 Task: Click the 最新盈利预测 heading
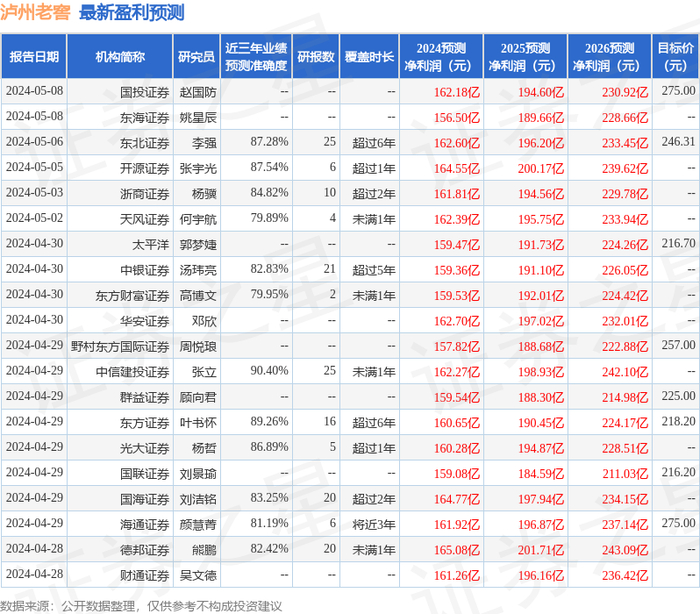click(132, 13)
